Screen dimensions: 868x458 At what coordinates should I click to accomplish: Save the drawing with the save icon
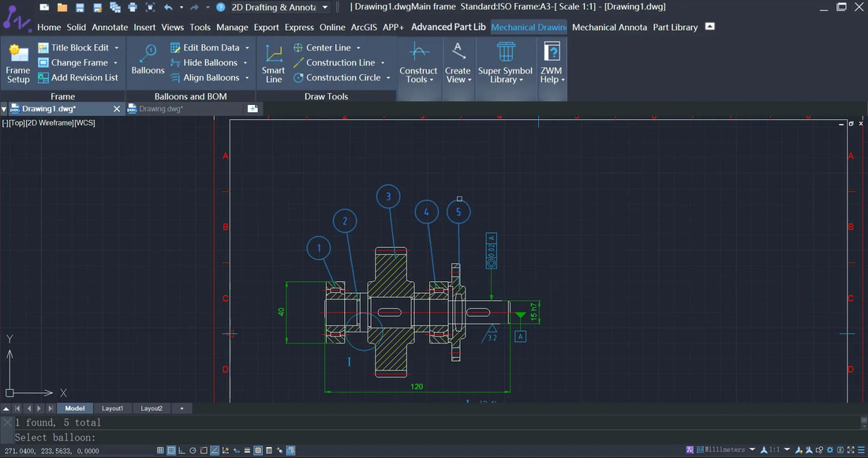click(x=80, y=7)
